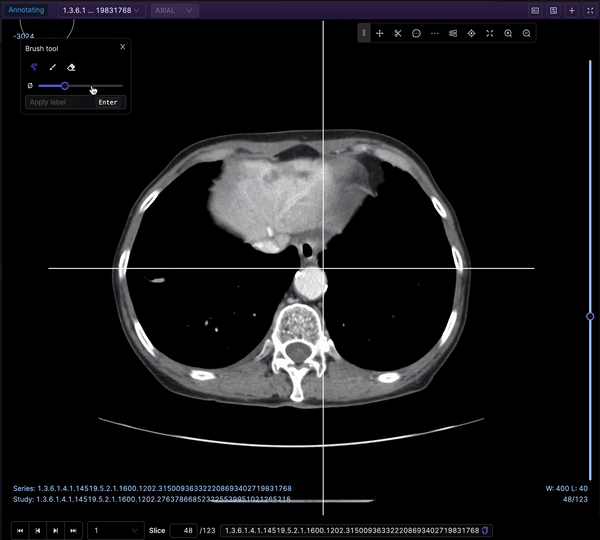Screen dimensions: 600x540
Task: Select the scissors cut tool
Action: (x=398, y=33)
